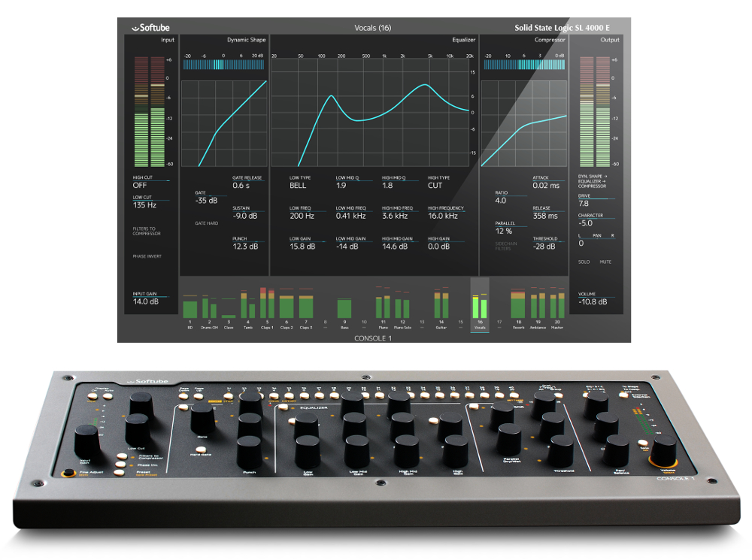Change the Dyn. Shape → Equalizer → Compressor order
752x560 pixels.
point(593,181)
